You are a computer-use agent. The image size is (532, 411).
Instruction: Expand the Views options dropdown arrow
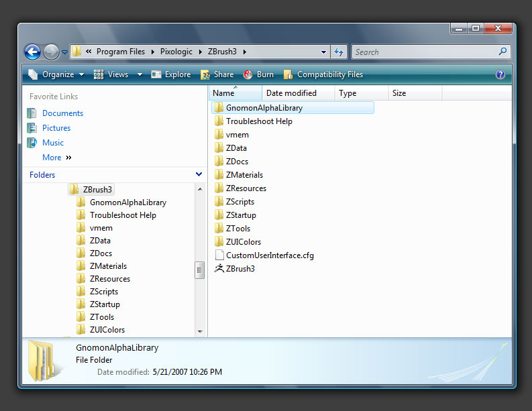(140, 74)
